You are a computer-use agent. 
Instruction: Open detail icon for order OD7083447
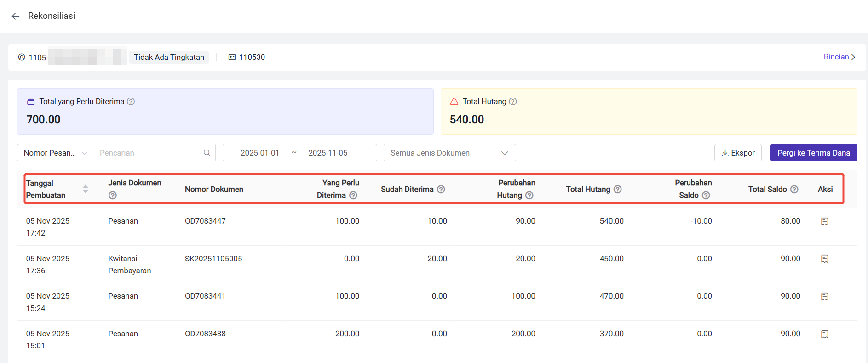click(x=824, y=222)
